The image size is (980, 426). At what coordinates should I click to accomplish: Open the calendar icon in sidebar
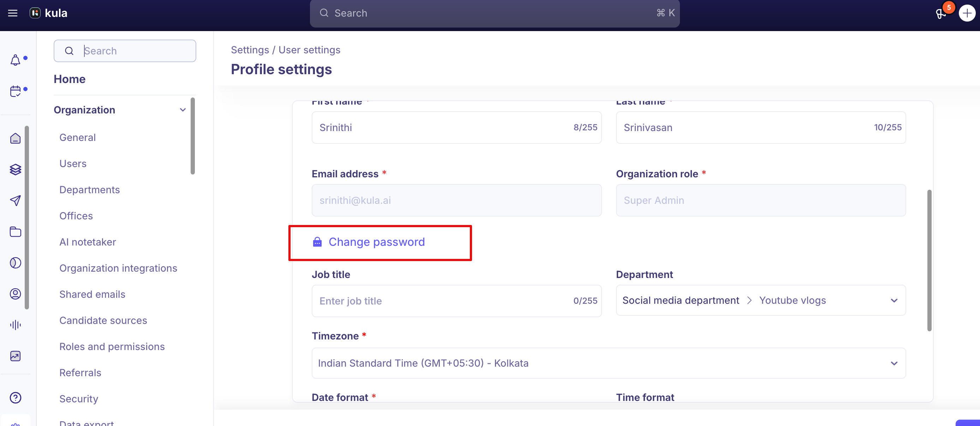click(15, 91)
